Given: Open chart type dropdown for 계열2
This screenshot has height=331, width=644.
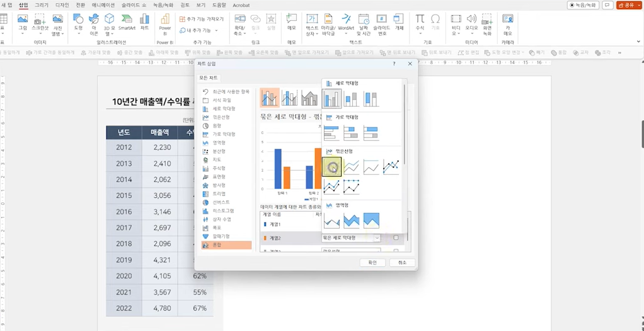Looking at the screenshot, I should tap(377, 238).
